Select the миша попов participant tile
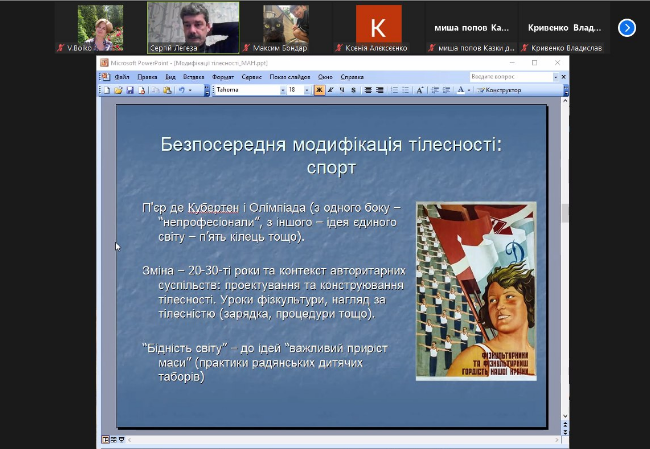 click(x=472, y=28)
